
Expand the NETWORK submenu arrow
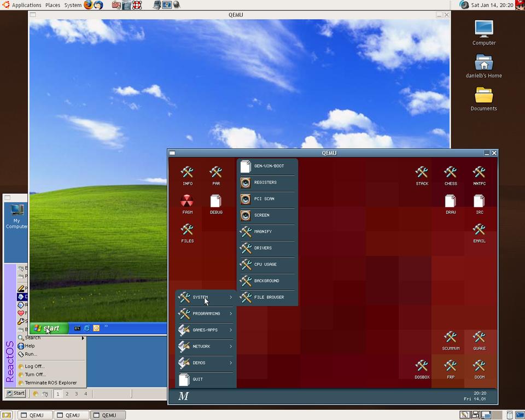231,347
